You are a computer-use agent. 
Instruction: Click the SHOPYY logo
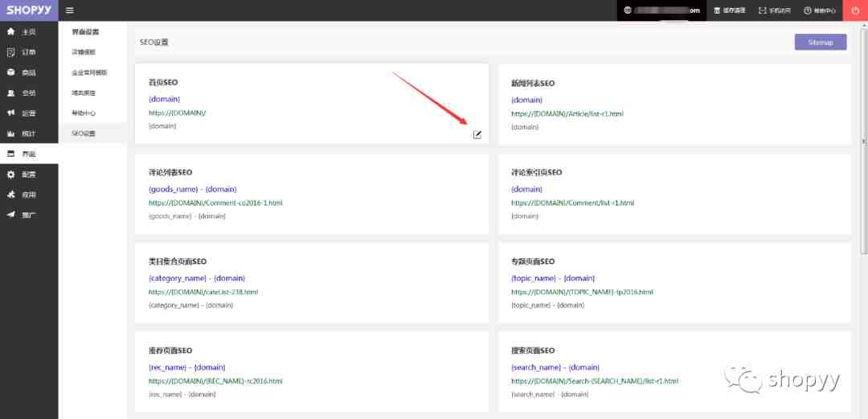pyautogui.click(x=29, y=10)
